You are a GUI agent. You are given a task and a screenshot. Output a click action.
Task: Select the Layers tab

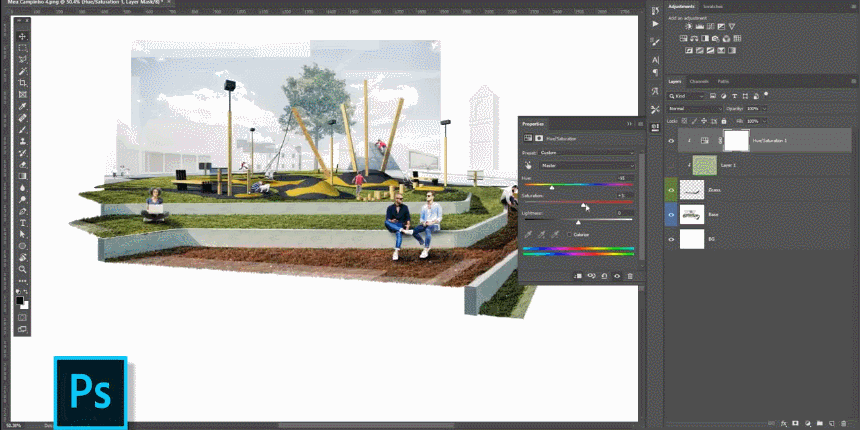[675, 81]
